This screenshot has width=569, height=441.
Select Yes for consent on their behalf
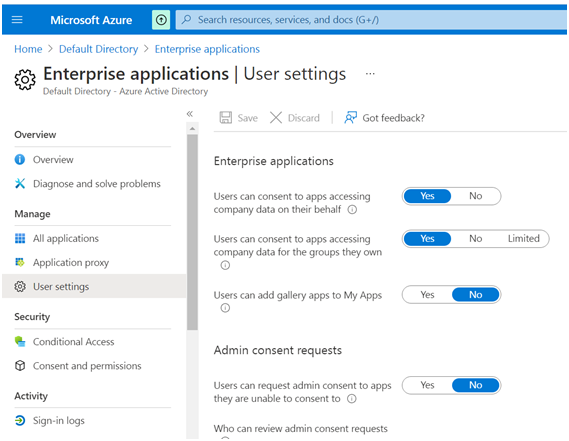tap(427, 196)
